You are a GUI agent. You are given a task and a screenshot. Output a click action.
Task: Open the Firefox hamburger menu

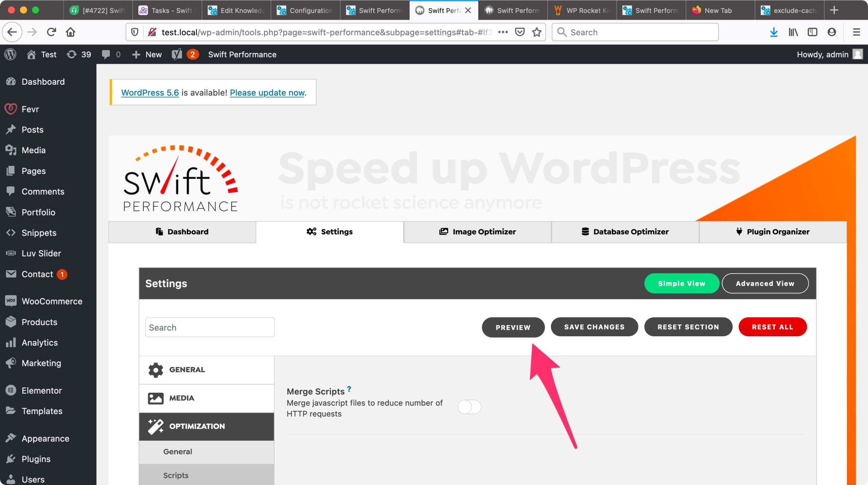point(856,32)
